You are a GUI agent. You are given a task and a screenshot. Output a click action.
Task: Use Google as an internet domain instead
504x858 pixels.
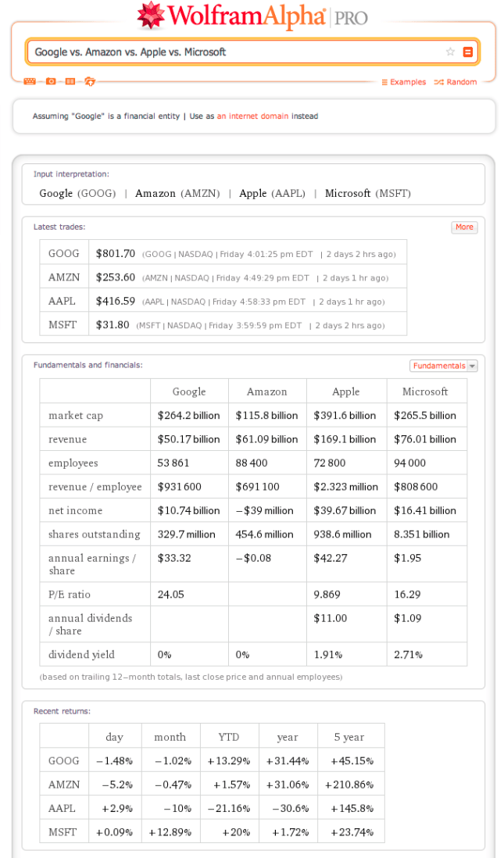[252, 116]
